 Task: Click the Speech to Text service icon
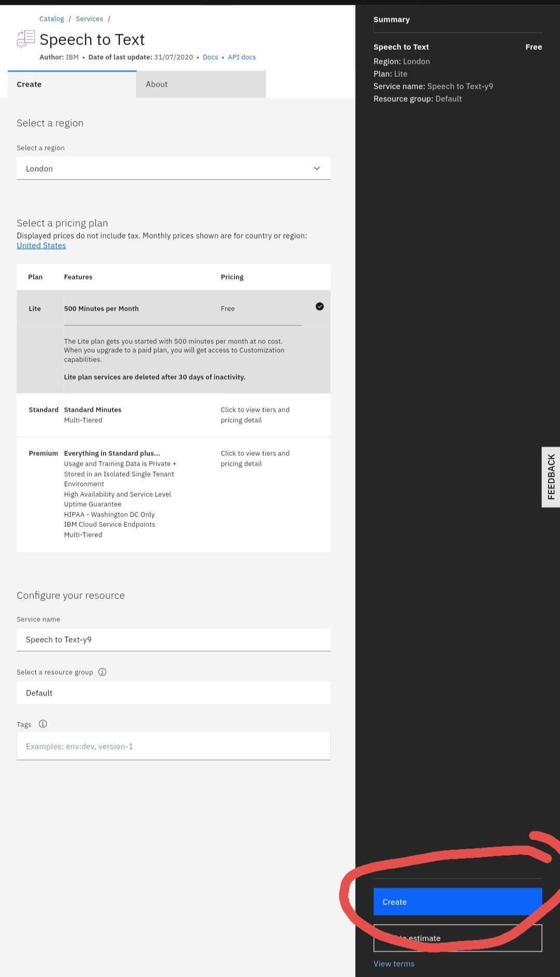click(x=26, y=39)
